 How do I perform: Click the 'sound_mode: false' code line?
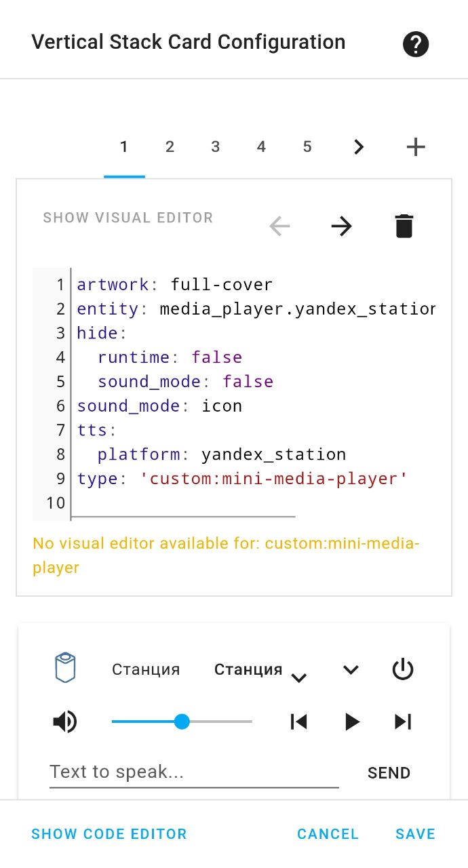[x=185, y=382]
